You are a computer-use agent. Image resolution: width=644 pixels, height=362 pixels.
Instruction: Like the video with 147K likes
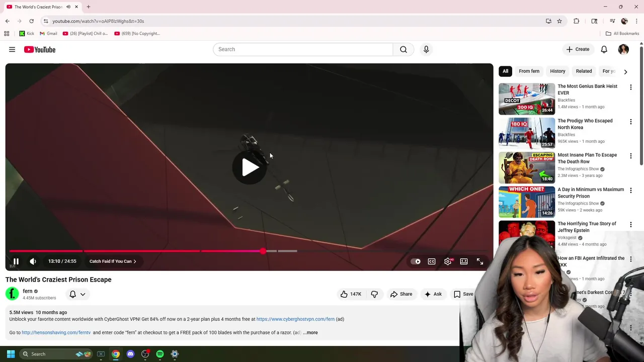[x=352, y=294]
